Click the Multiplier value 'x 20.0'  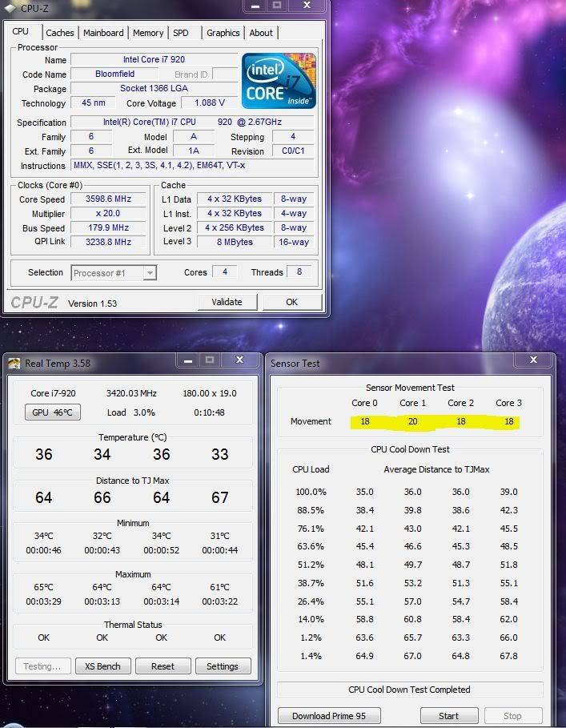click(x=109, y=213)
